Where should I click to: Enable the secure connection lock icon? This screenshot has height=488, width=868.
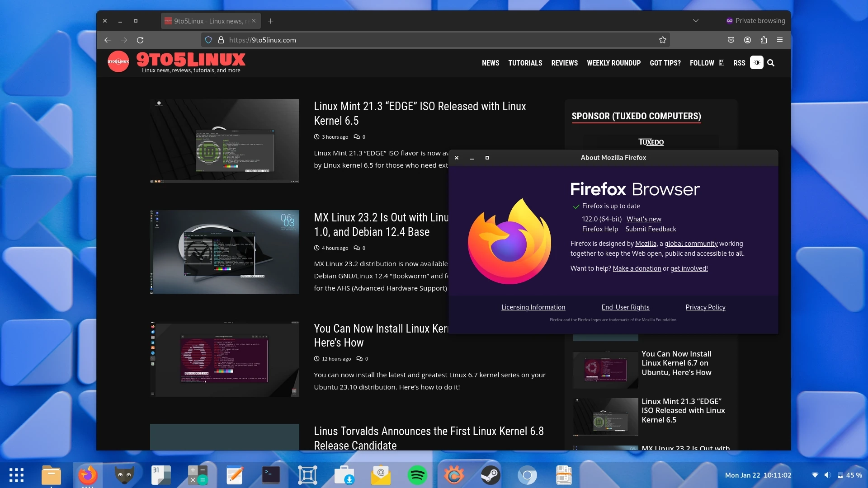click(x=220, y=40)
